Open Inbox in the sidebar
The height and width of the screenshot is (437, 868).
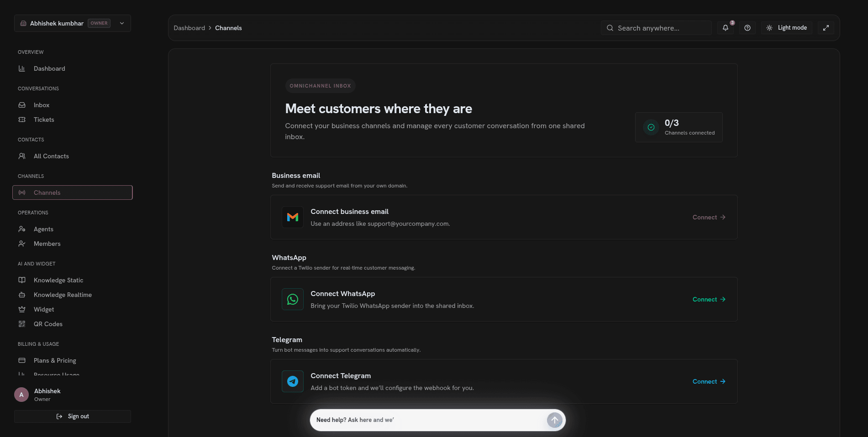pos(73,105)
